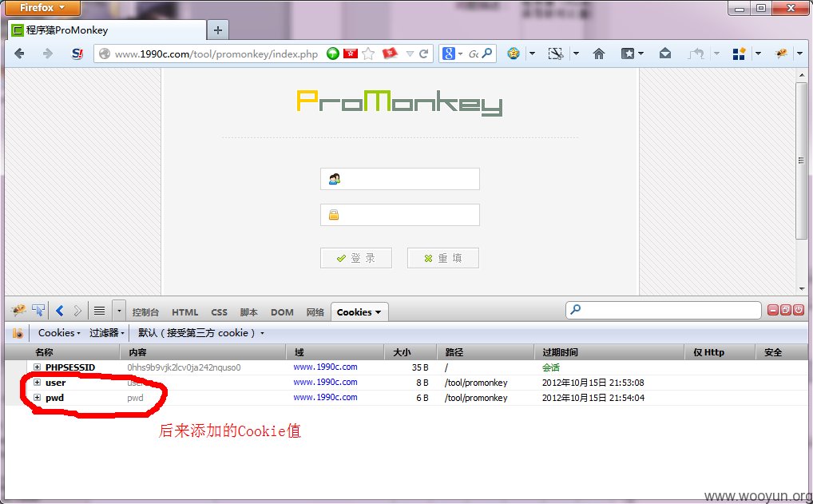Open address bar history dropdown arrow

(410, 54)
